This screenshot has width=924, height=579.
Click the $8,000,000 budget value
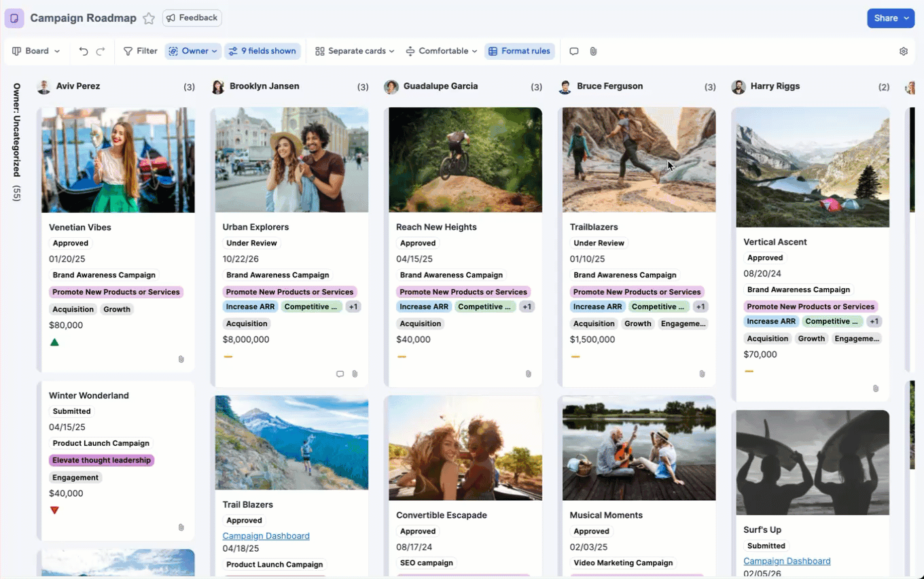pos(246,340)
